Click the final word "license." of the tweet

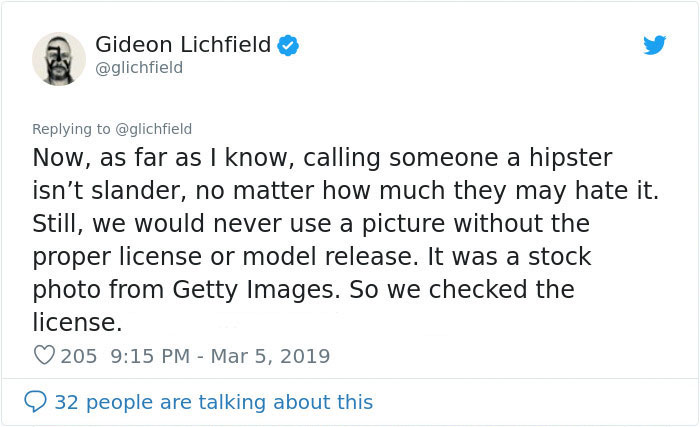pos(77,323)
